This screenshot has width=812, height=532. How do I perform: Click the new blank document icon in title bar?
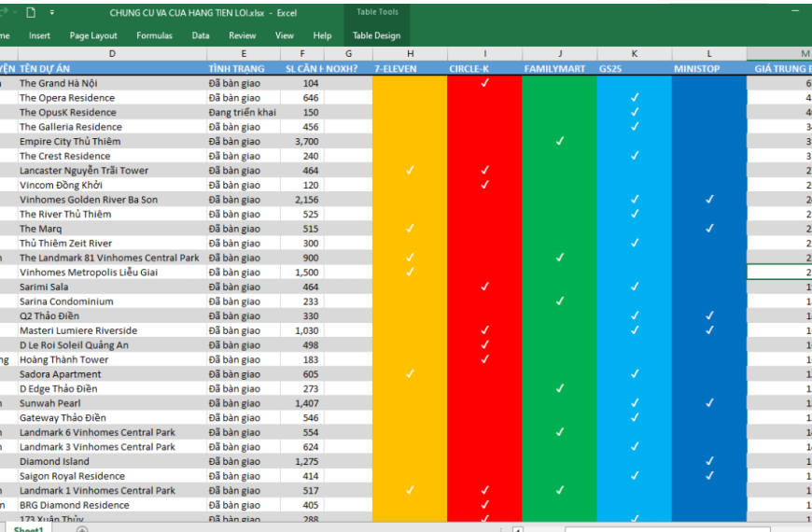pos(31,12)
